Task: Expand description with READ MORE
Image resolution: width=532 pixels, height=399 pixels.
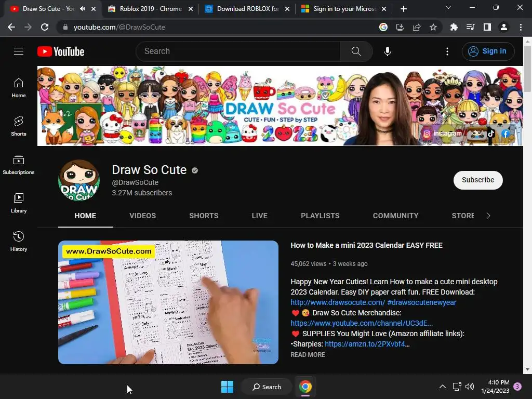Action: (308, 354)
